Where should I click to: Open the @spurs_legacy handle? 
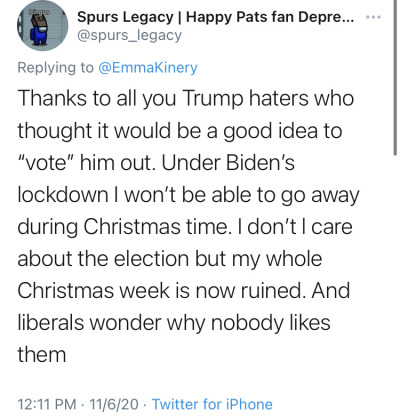pos(130,35)
